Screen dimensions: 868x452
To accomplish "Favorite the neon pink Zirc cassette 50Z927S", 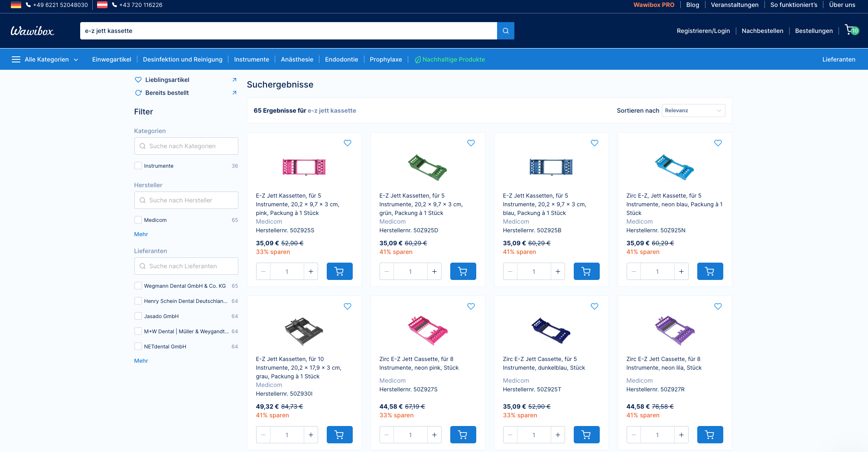I will point(471,306).
